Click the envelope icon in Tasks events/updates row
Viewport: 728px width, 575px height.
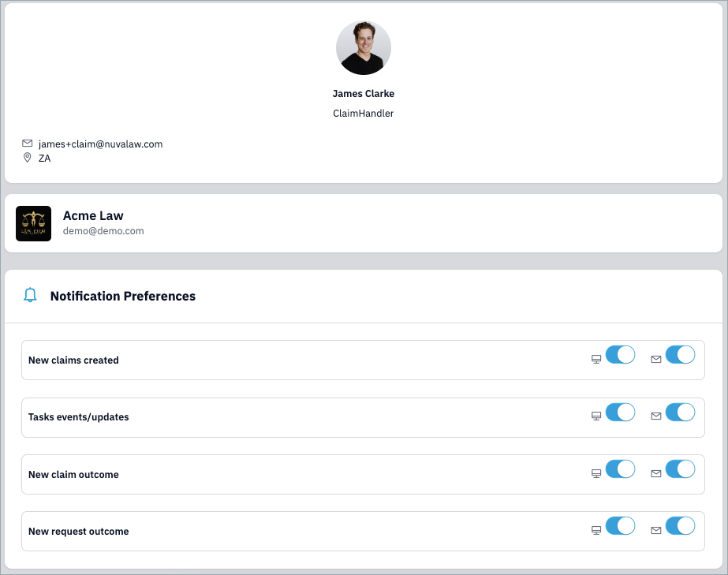click(656, 416)
